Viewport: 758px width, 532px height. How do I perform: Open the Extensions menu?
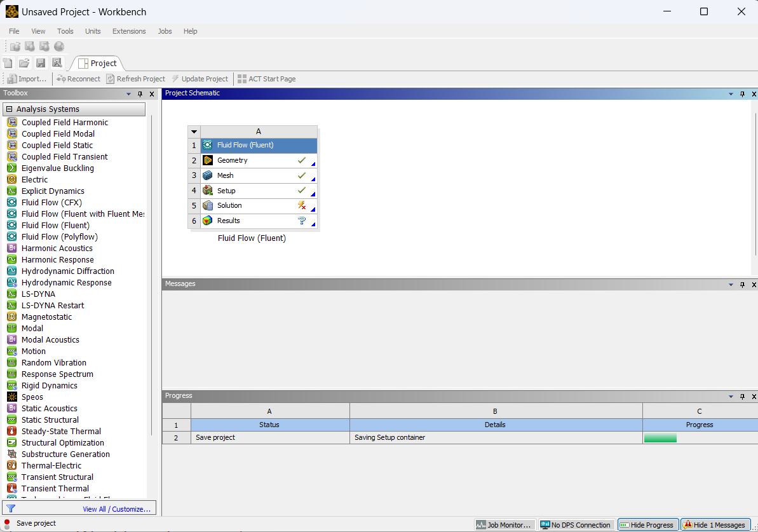click(129, 31)
